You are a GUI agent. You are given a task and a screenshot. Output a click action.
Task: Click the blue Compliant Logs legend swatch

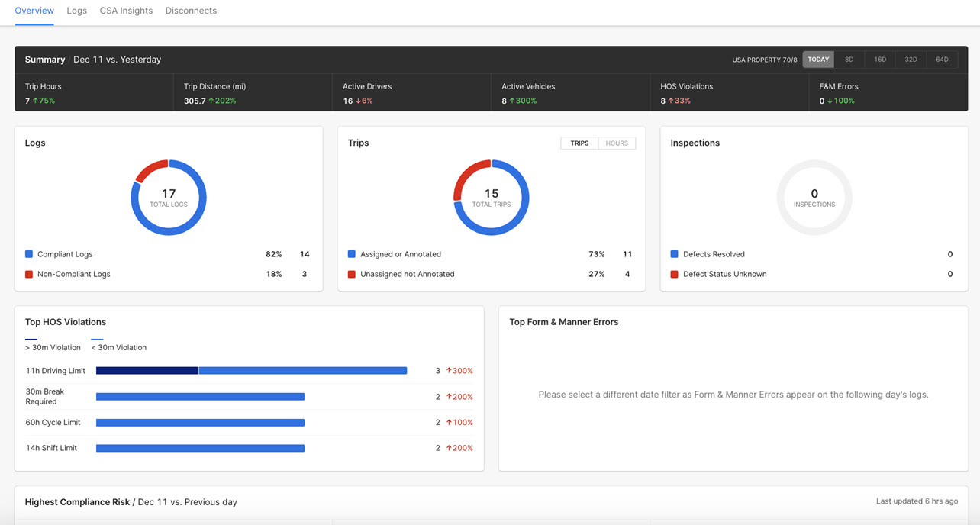[29, 254]
